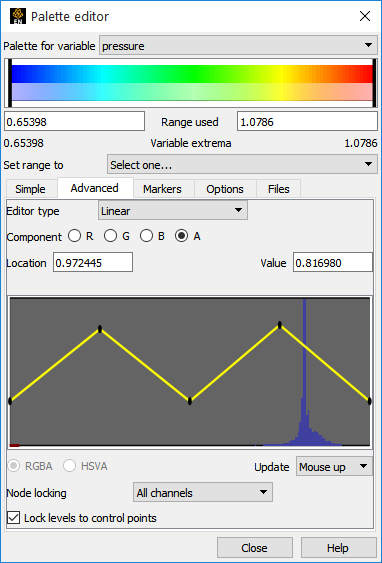Click the Location input field
The image size is (382, 563).
[93, 262]
